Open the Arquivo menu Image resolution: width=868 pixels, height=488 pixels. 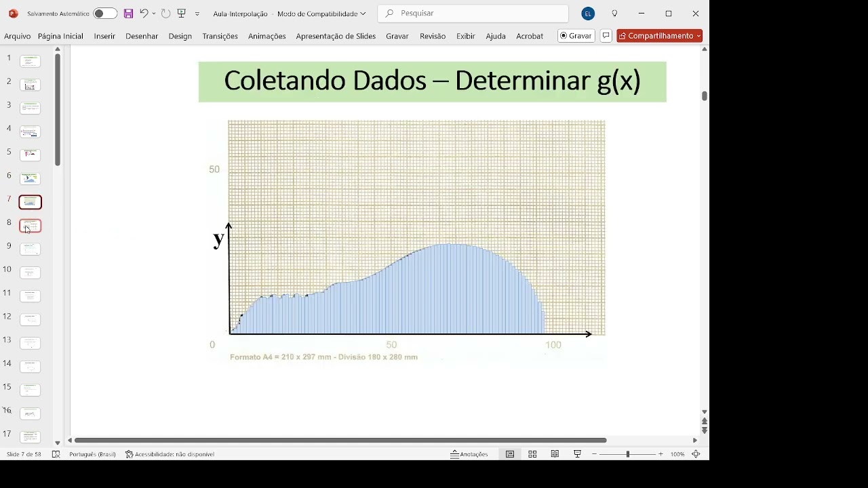point(18,36)
